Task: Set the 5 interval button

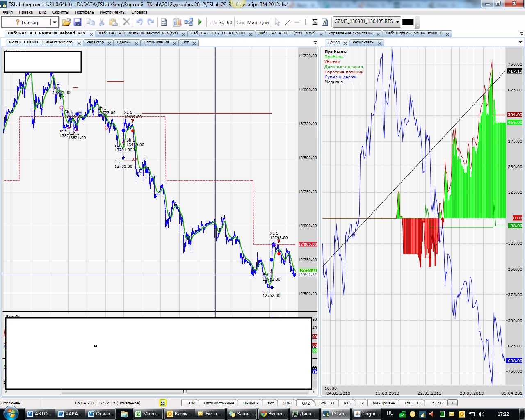Action: coord(215,23)
